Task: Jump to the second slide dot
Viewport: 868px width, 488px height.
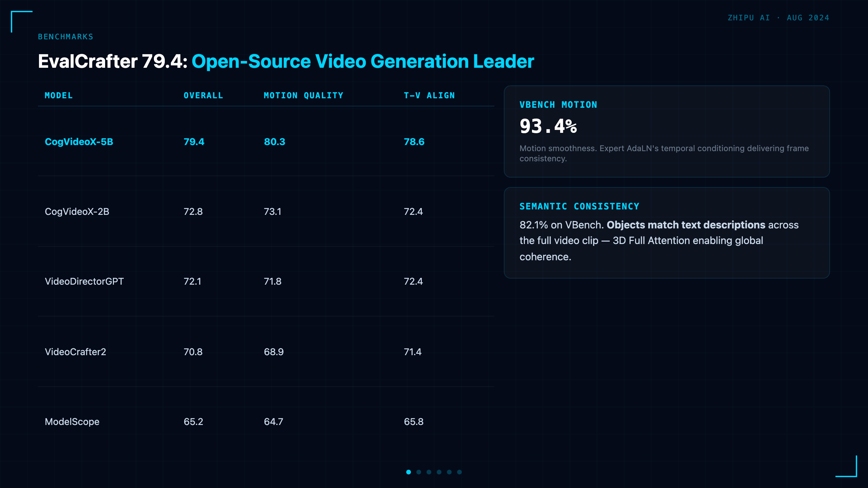Action: 419,472
